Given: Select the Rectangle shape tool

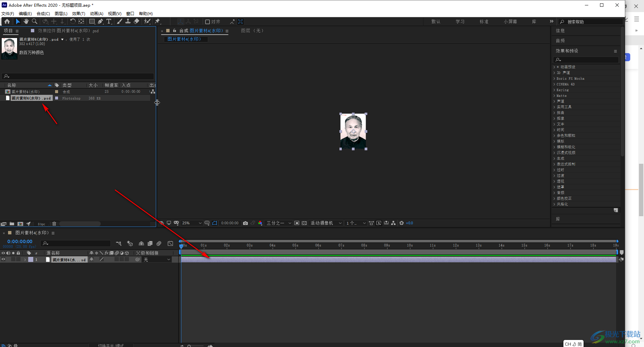Looking at the screenshot, I should (92, 22).
